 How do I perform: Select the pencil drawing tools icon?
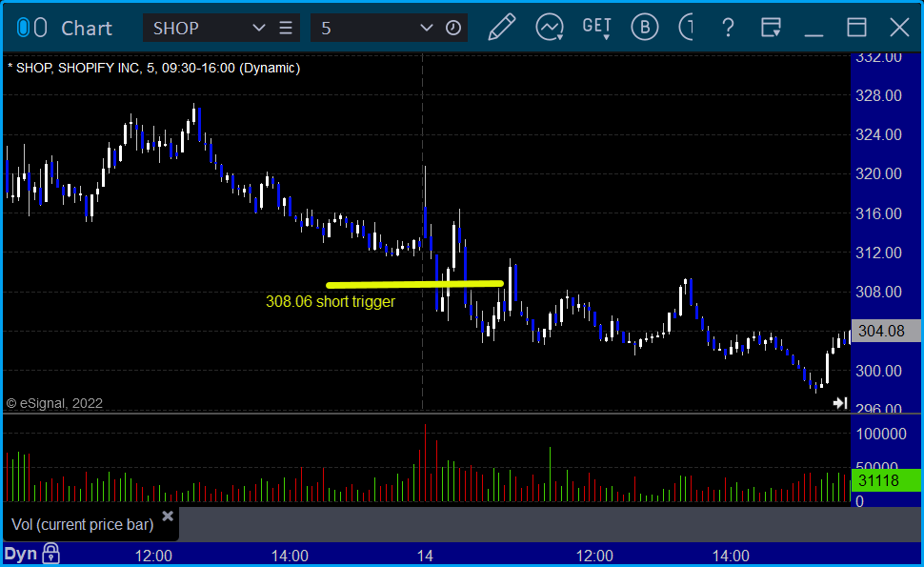tap(501, 27)
